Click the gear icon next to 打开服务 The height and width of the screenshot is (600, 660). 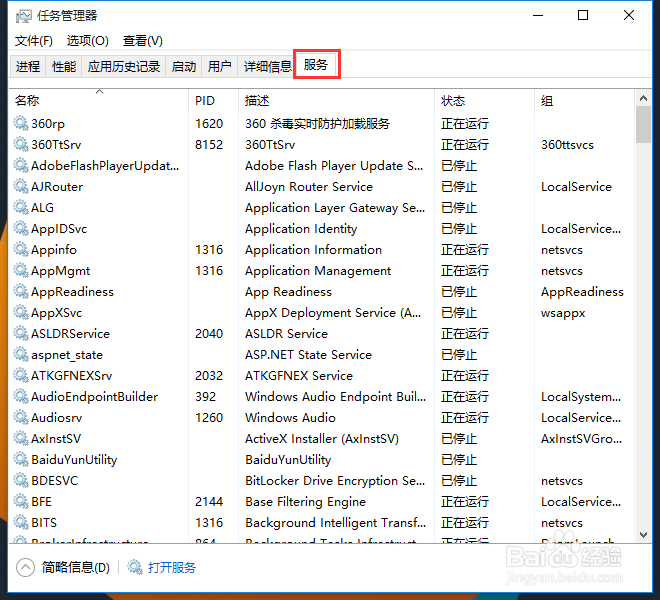(x=135, y=567)
